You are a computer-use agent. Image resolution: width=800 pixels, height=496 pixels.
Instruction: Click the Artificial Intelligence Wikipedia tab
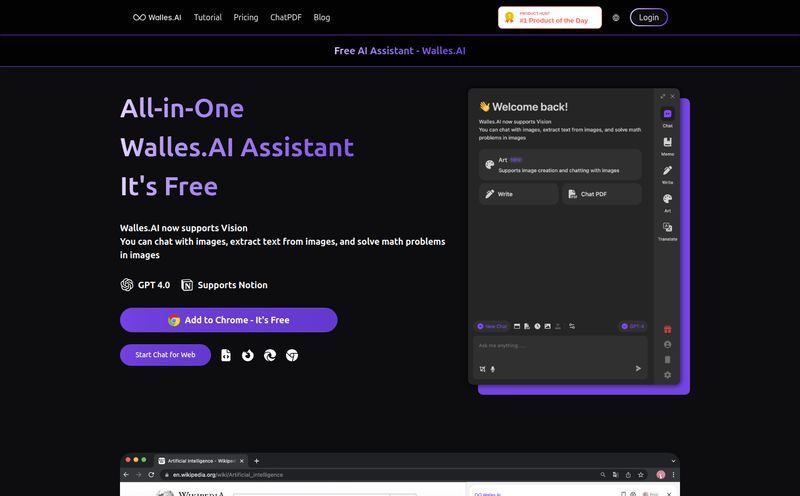click(202, 461)
